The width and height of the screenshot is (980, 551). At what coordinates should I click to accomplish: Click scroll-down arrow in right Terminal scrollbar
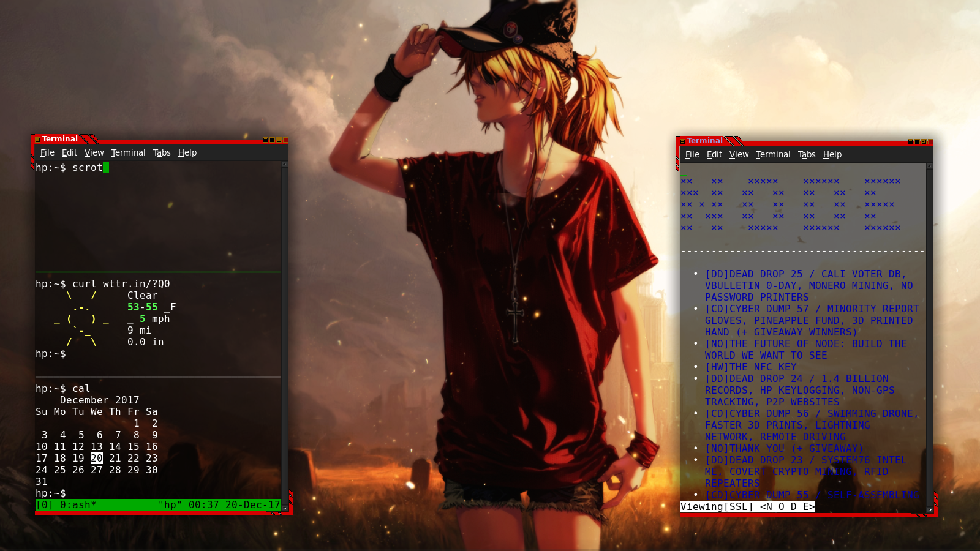pos(930,509)
